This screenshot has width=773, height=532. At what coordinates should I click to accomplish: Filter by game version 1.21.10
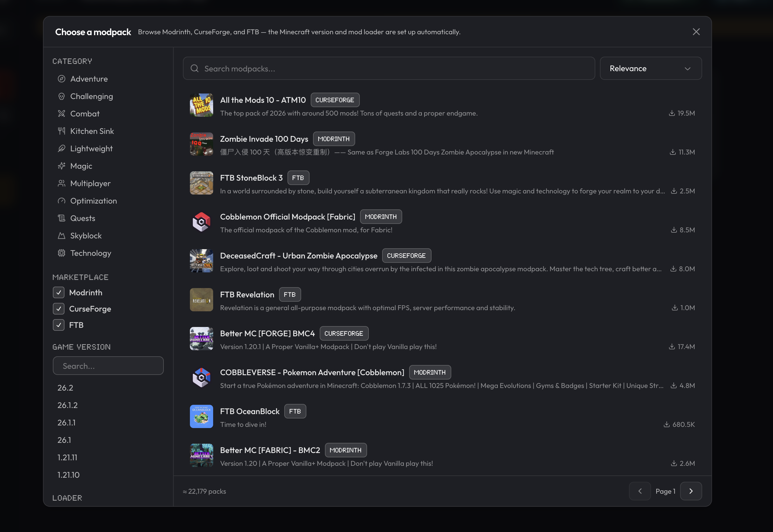68,475
